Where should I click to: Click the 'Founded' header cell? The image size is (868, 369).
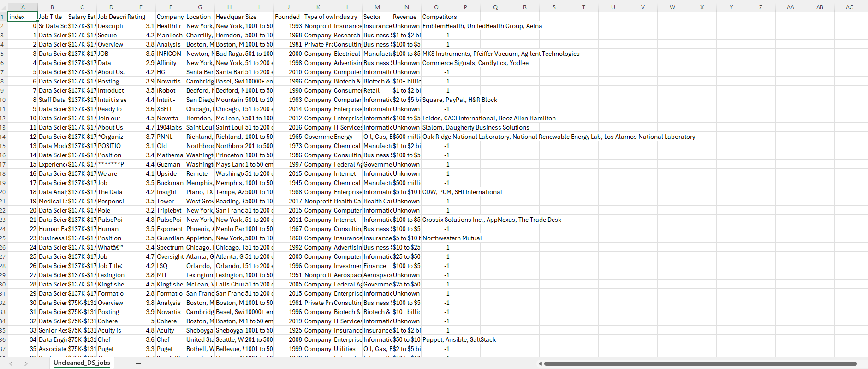coord(288,17)
